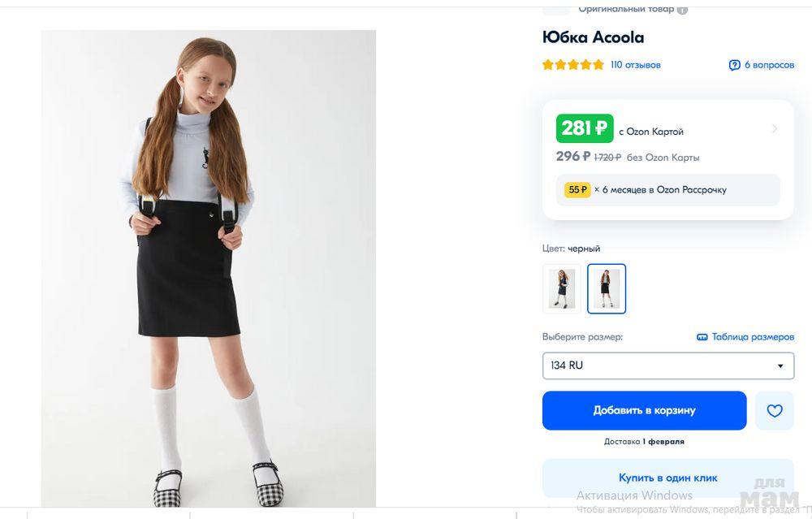Click the heart favorites icon

[775, 411]
